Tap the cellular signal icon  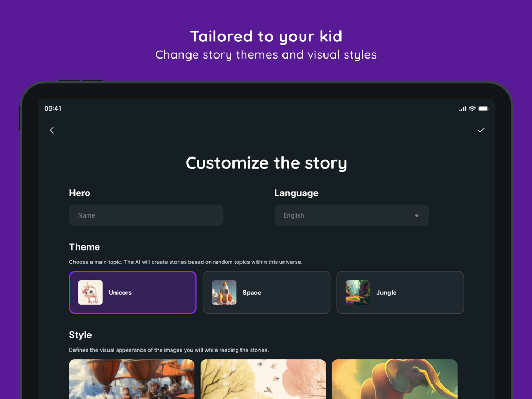[462, 109]
